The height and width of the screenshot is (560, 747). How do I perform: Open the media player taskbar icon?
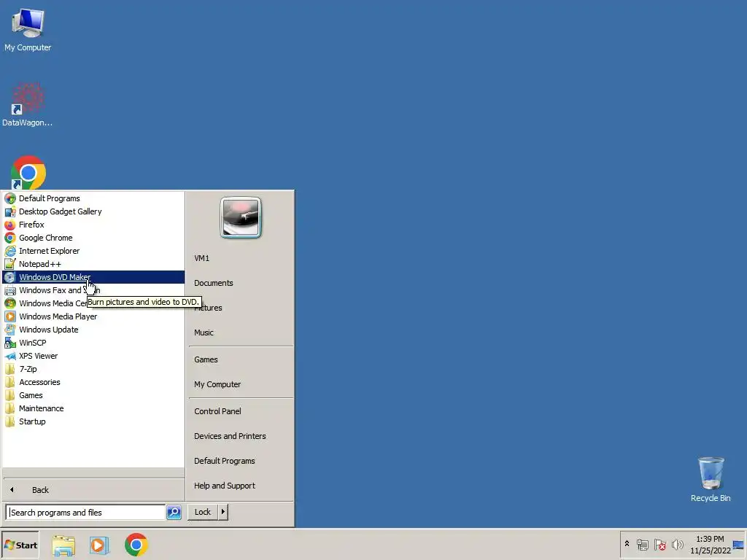click(99, 545)
